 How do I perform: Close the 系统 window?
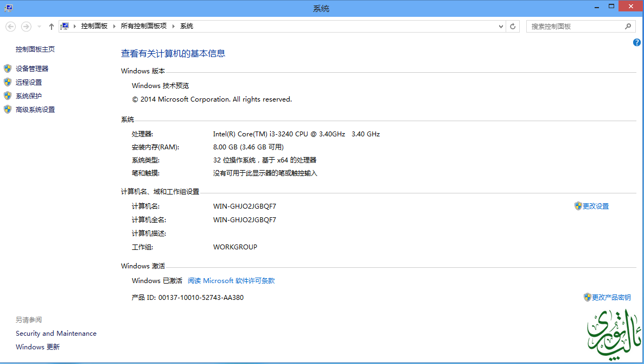632,6
